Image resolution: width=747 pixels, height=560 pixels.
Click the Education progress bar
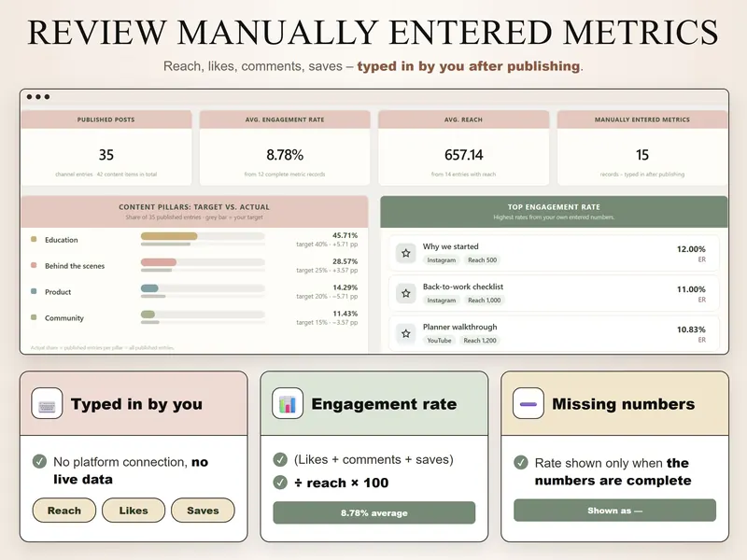(x=203, y=236)
